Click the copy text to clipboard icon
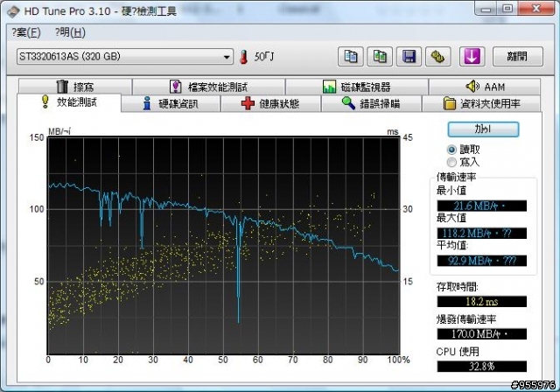 coord(350,57)
